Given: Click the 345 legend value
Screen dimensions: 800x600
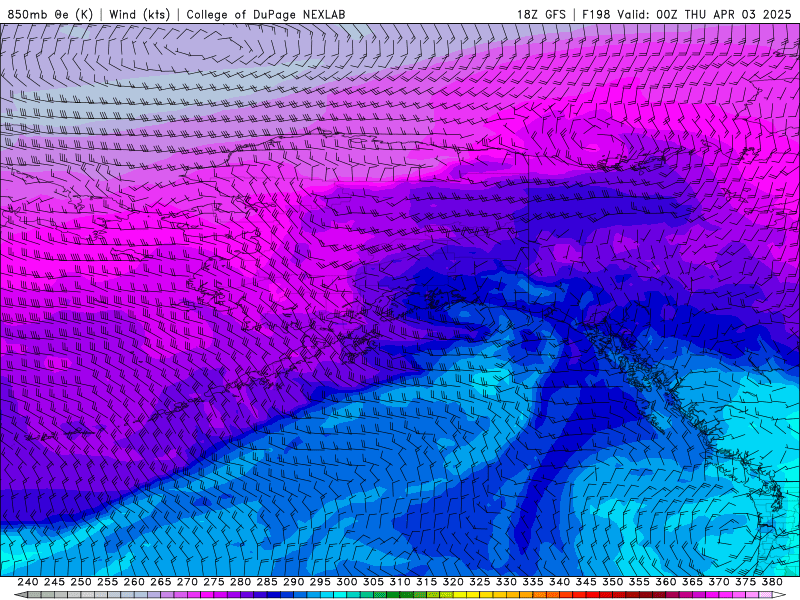Looking at the screenshot, I should coord(586,582).
